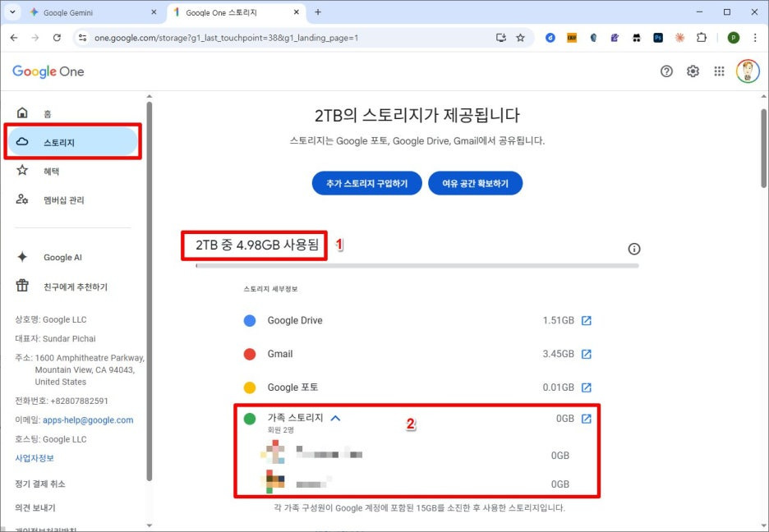
Task: Click the cloud icon next to 스토리지
Action: click(x=22, y=142)
